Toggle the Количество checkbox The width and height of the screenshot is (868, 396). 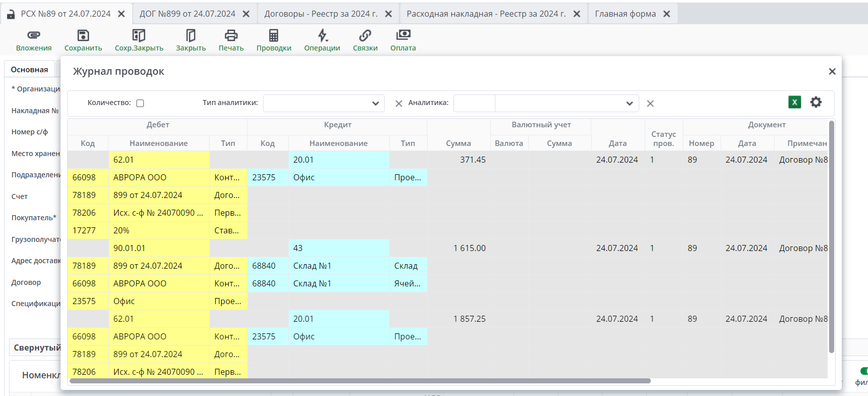tap(140, 103)
